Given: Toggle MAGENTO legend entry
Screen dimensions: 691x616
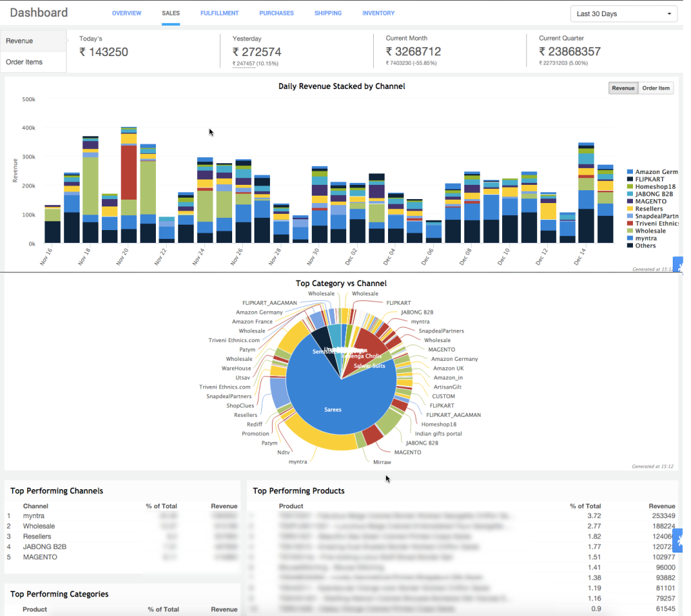Looking at the screenshot, I should (x=647, y=201).
